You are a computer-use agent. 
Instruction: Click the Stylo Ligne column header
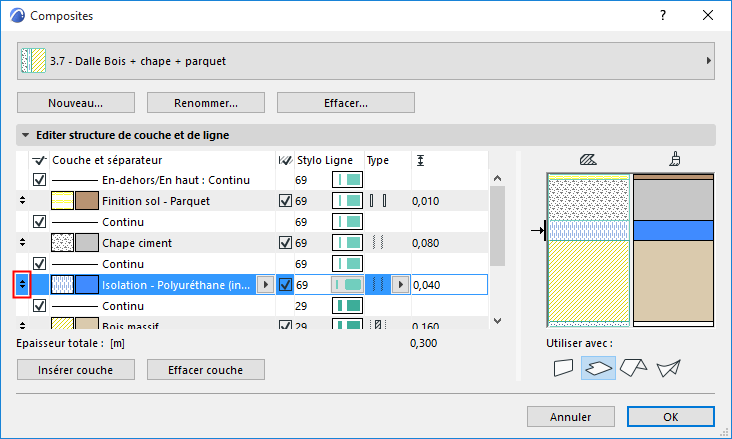pyautogui.click(x=325, y=160)
